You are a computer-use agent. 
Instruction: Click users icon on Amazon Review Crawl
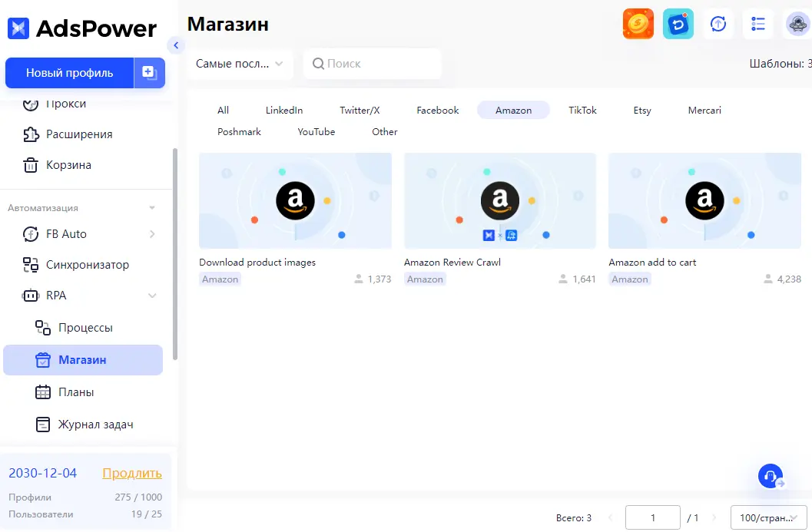click(563, 279)
